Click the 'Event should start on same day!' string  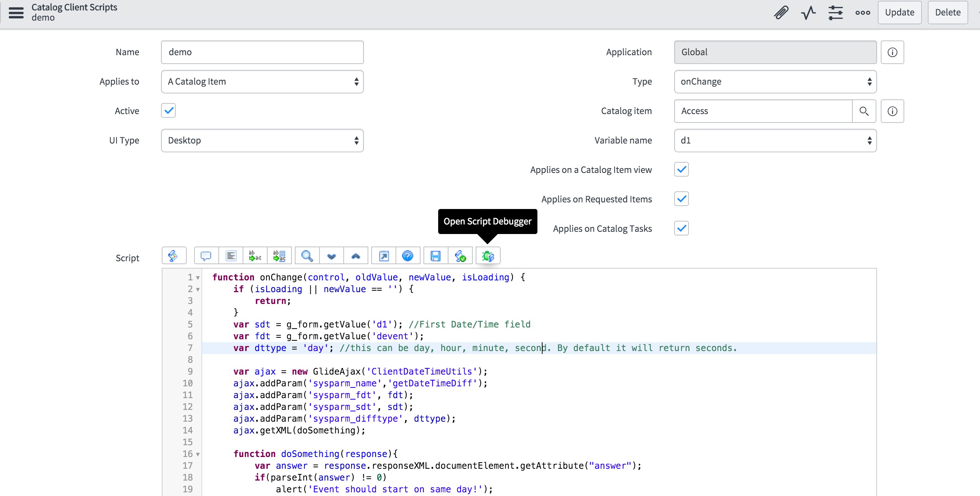pyautogui.click(x=395, y=489)
